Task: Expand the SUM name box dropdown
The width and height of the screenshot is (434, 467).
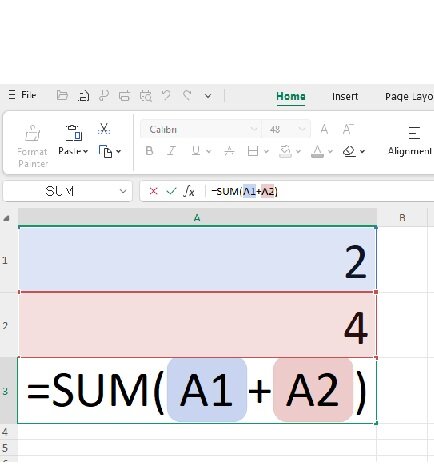Action: (123, 191)
